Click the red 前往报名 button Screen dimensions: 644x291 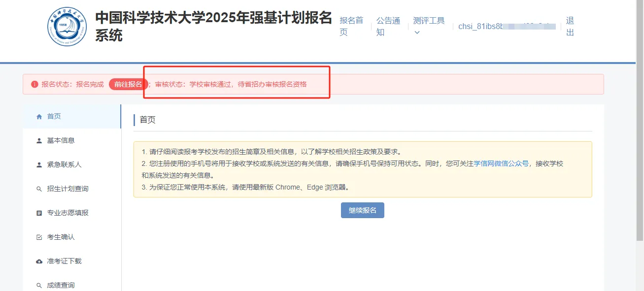click(128, 84)
